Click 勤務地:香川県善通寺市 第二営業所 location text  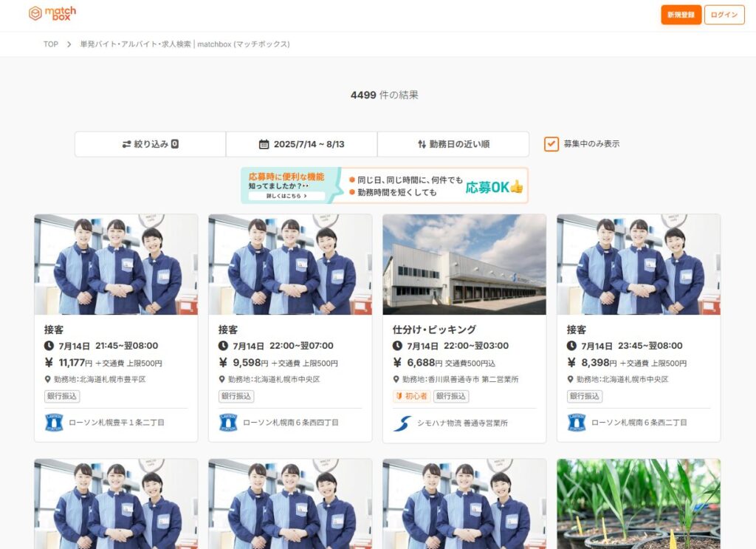pyautogui.click(x=461, y=380)
